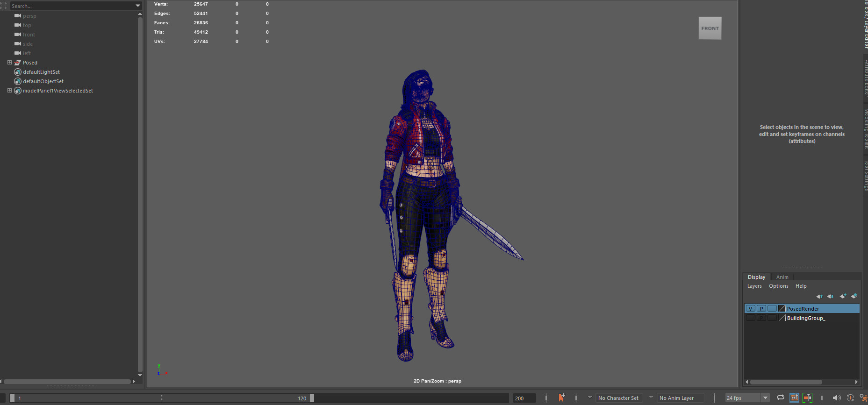The image size is (868, 405).
Task: Create layer from selected objects icon
Action: click(854, 296)
